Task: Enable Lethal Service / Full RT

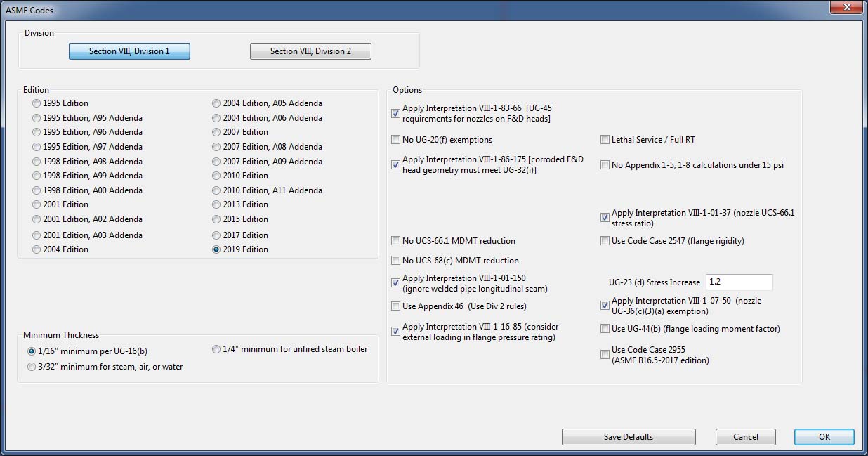Action: click(605, 140)
